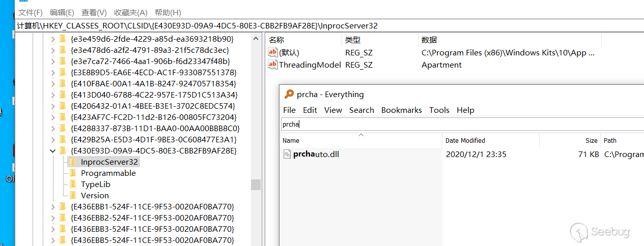Click the C:\Program Files (x86) data cell

(508, 52)
